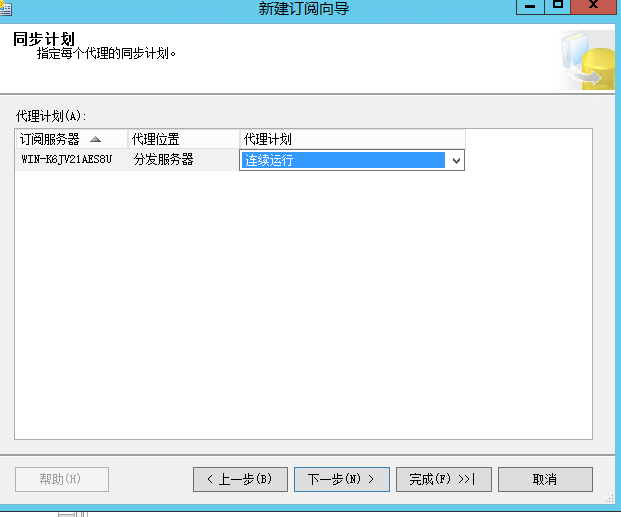Click the 代理计划 column header

click(352, 139)
